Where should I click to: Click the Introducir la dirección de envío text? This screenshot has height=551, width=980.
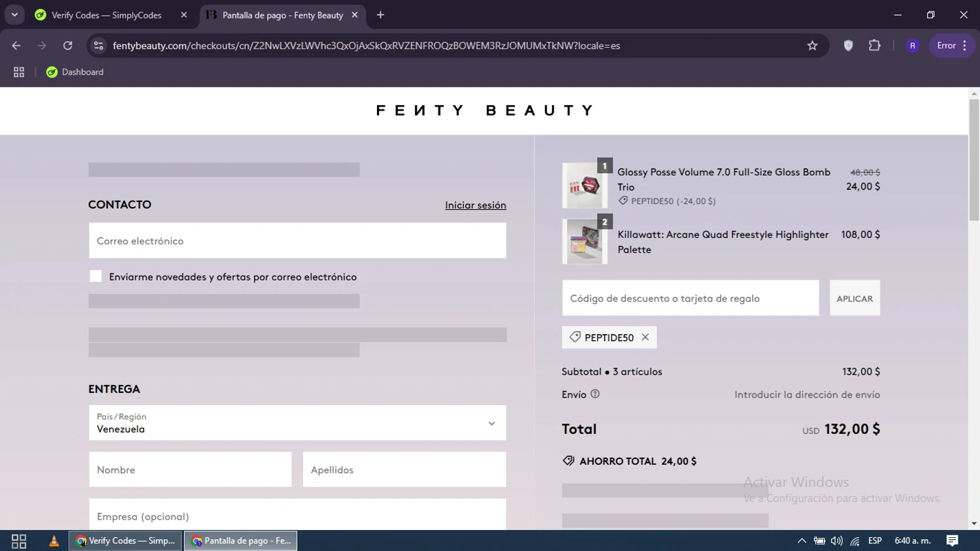click(x=807, y=395)
